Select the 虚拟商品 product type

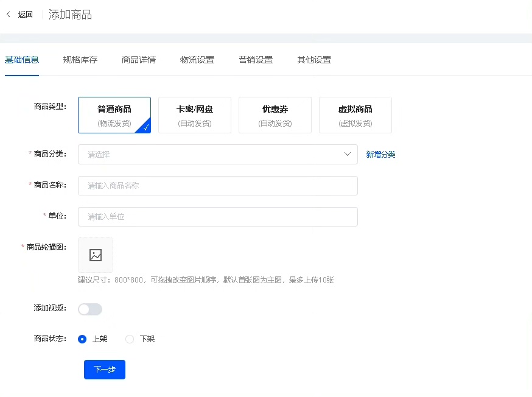coord(355,115)
